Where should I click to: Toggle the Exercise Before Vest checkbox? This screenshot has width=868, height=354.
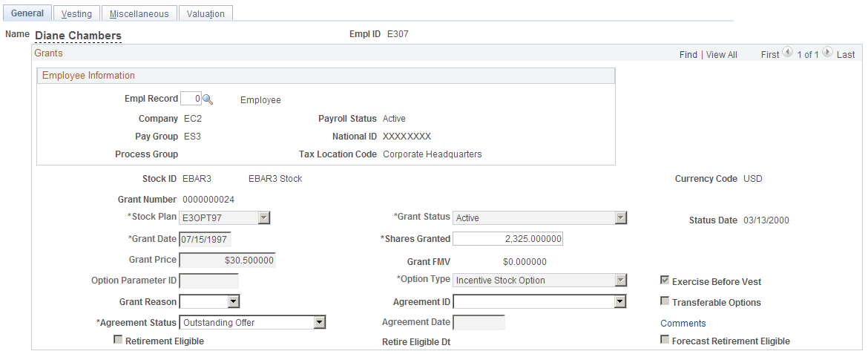665,281
